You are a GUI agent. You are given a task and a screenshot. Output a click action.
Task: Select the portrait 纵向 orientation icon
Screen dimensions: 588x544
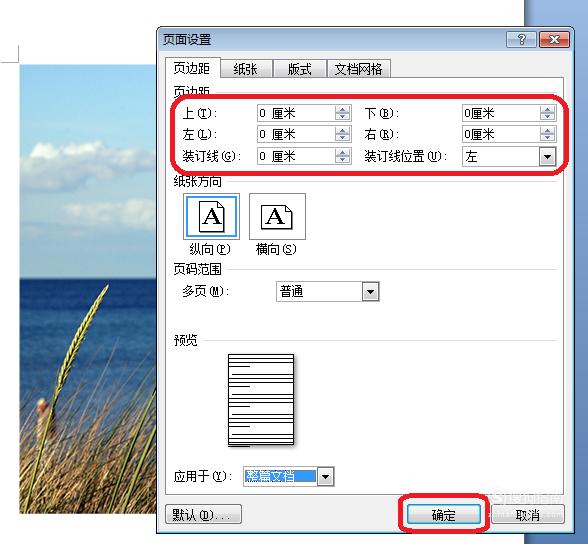click(x=212, y=216)
